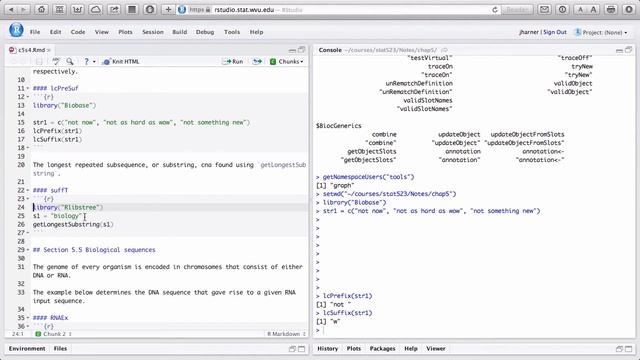Click the Sign Out link
640x360 pixels.
[x=555, y=32]
